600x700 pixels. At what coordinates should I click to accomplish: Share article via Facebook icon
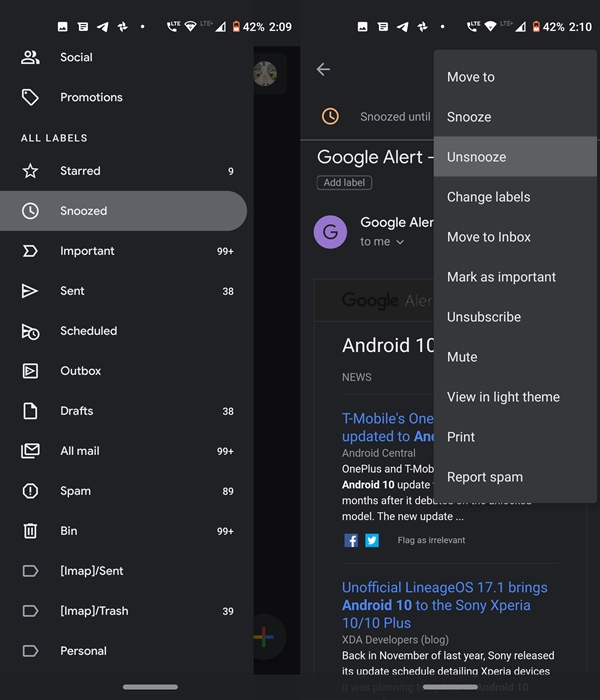tap(351, 540)
